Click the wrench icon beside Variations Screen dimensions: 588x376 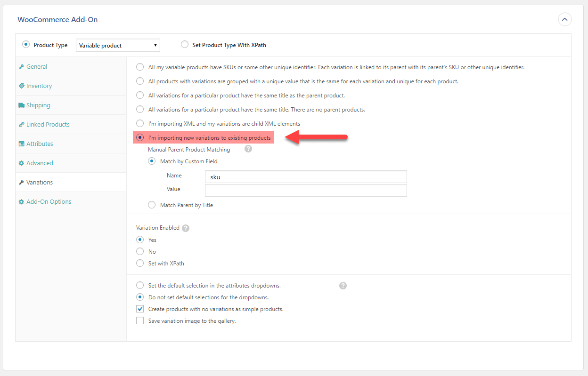pyautogui.click(x=21, y=183)
